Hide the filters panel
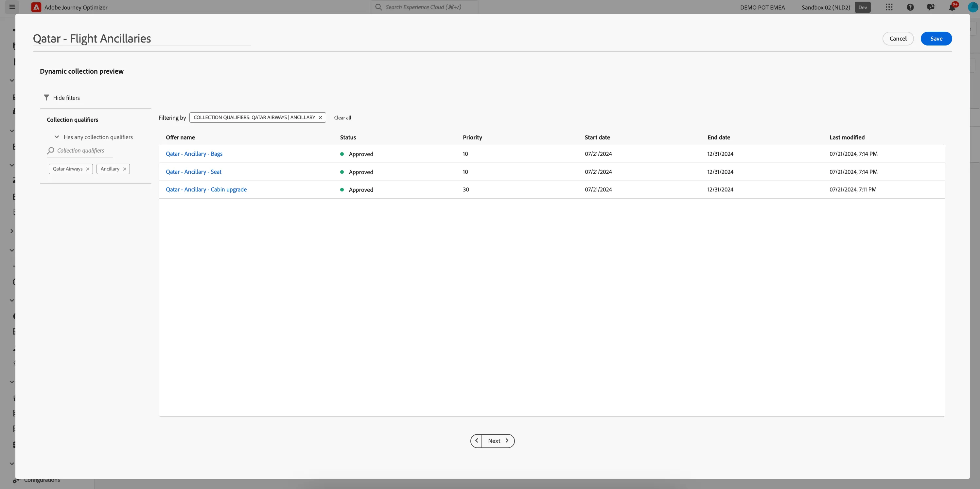Screen dimensions: 980x489 coord(62,98)
